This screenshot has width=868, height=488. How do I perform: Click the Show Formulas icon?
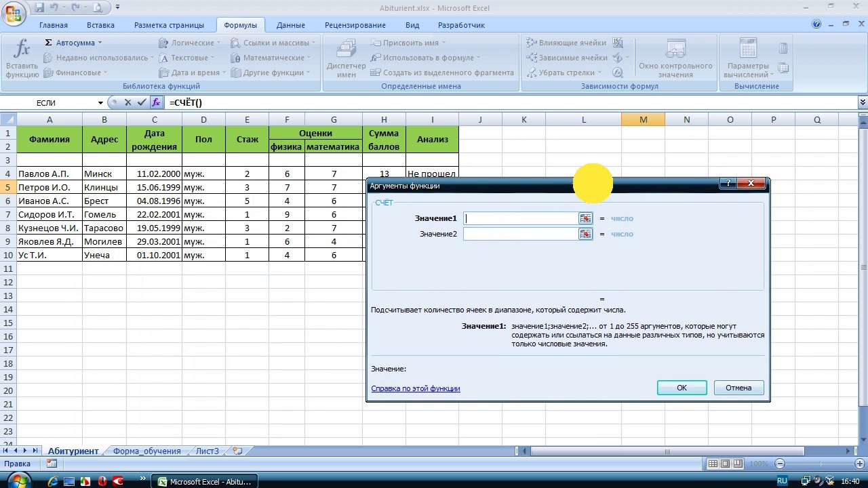coord(618,43)
